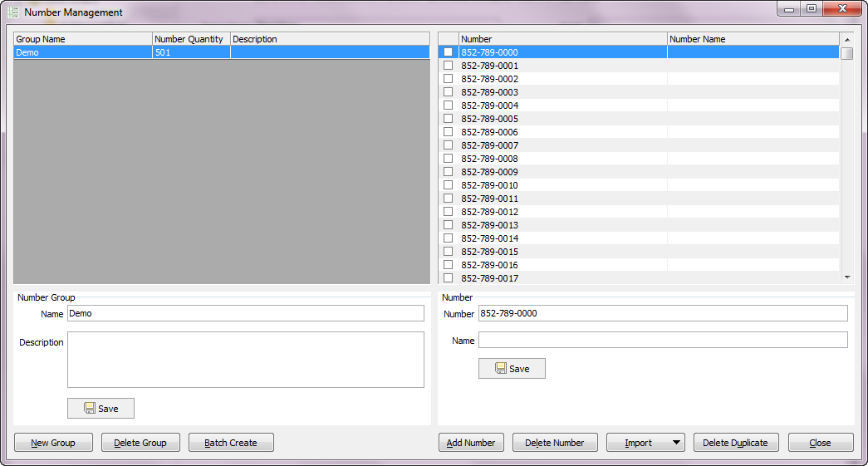The image size is (868, 466).
Task: Click the Batch Create button
Action: tap(231, 443)
